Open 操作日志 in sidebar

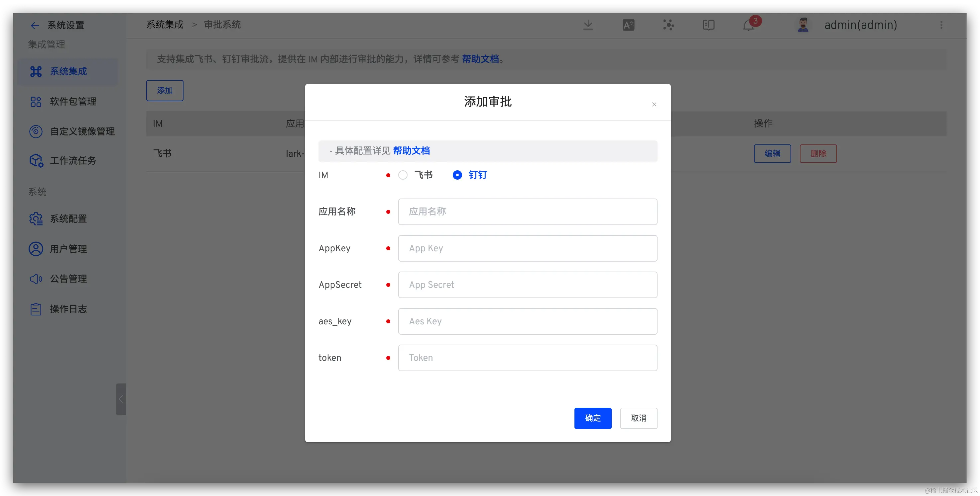pos(68,309)
